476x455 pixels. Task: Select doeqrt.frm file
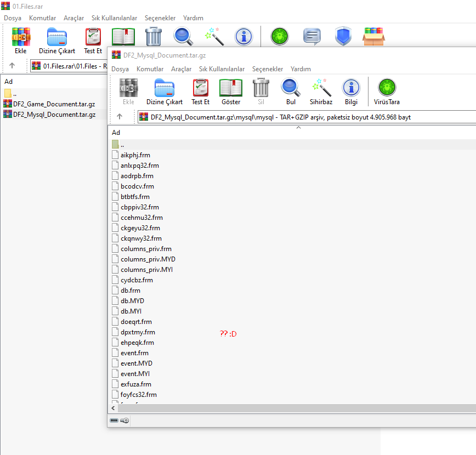tap(132, 322)
